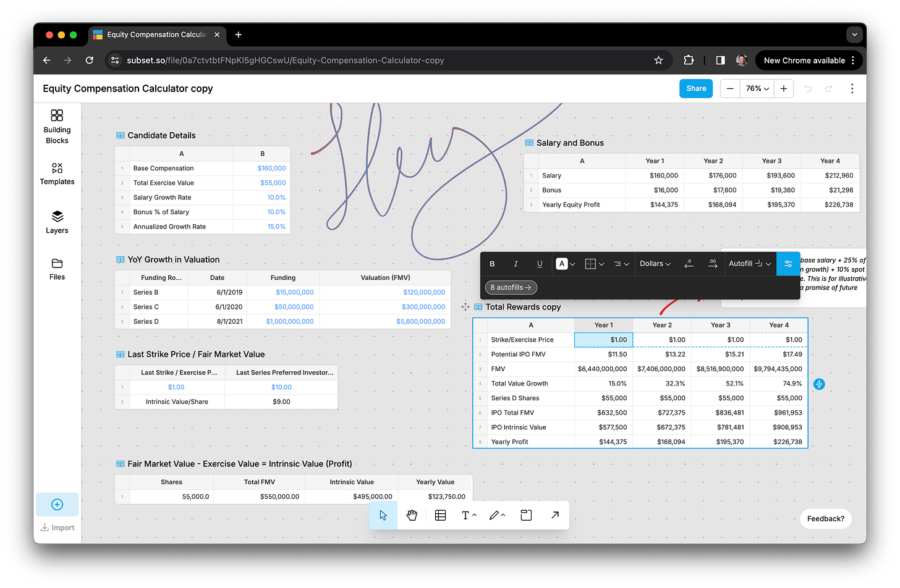The width and height of the screenshot is (900, 588).
Task: Open the Chrome profile avatar
Action: 742,61
